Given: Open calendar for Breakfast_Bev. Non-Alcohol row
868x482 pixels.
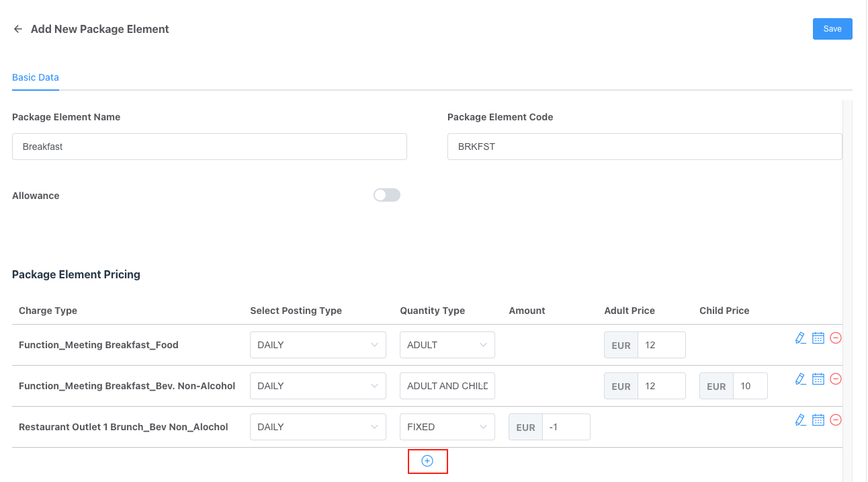Looking at the screenshot, I should click(x=818, y=379).
